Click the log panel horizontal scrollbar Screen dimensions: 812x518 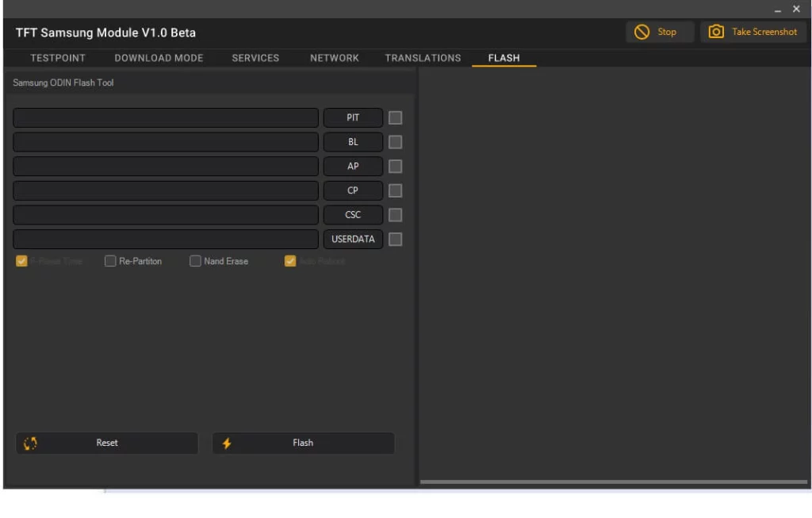point(613,482)
